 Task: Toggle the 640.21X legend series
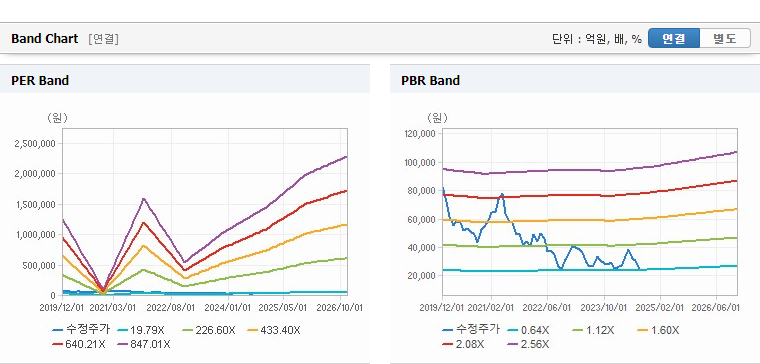coord(78,344)
